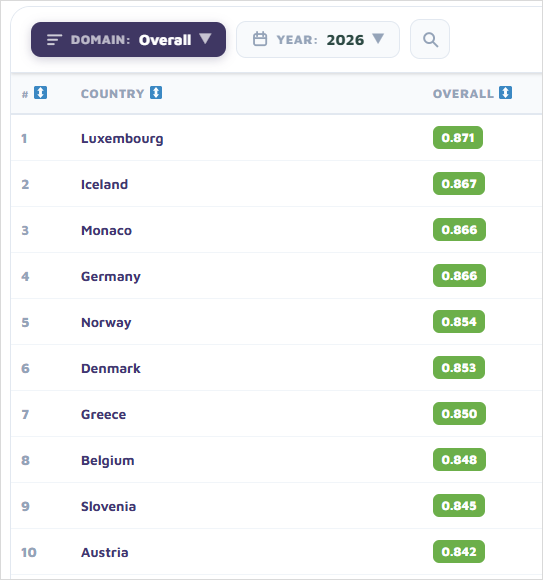The image size is (543, 580).
Task: Open Greece country entry
Action: point(104,414)
